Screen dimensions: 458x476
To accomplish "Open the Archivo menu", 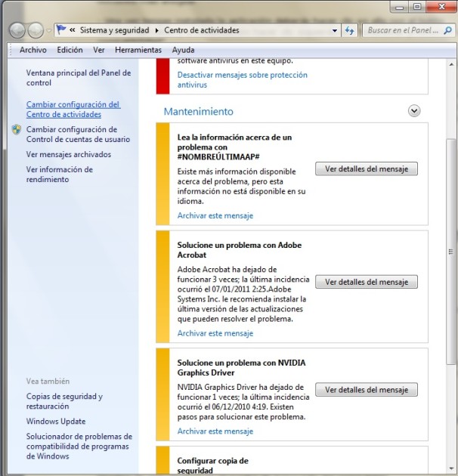I will [x=33, y=50].
